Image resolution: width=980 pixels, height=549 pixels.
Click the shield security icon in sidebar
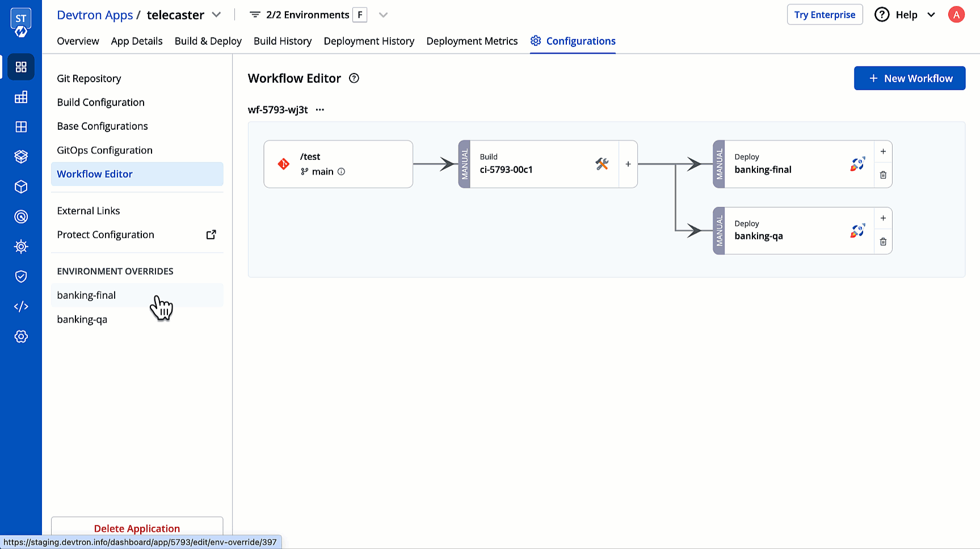tap(21, 276)
